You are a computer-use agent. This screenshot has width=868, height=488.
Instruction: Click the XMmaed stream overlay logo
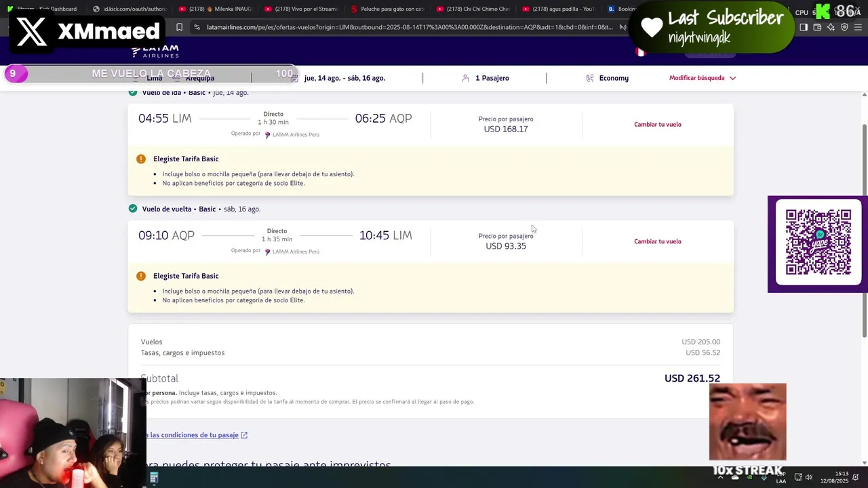pos(87,31)
